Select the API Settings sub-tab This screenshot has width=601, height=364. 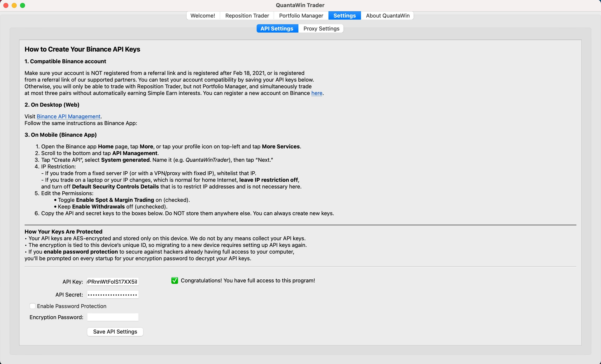277,29
